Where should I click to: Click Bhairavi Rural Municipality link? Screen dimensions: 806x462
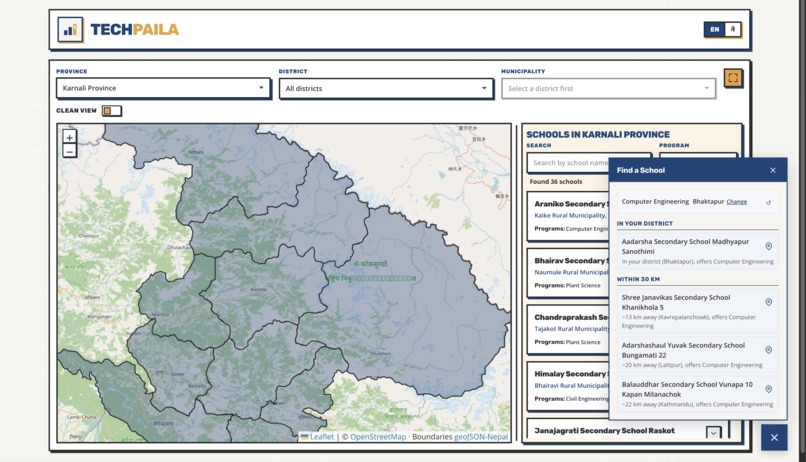(571, 385)
